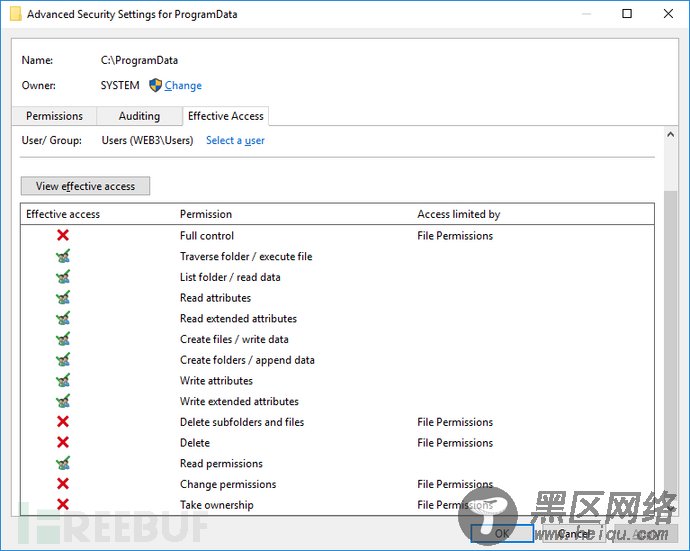The width and height of the screenshot is (690, 551).
Task: Click the Write attributes permission text
Action: [x=216, y=380]
